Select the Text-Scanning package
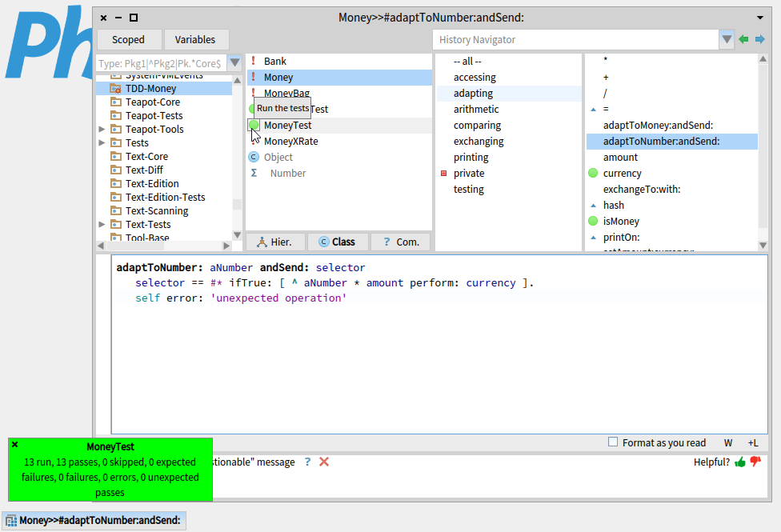Screen dimensions: 781x532 click(x=164, y=210)
